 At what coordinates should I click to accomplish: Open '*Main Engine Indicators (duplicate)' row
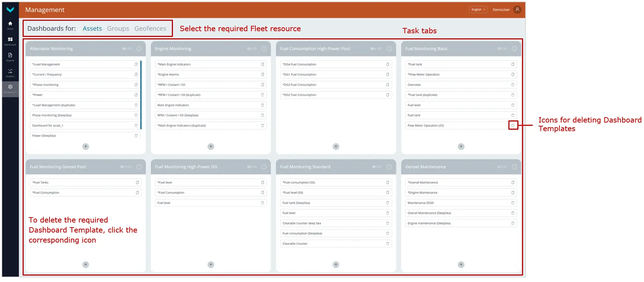[211, 125]
